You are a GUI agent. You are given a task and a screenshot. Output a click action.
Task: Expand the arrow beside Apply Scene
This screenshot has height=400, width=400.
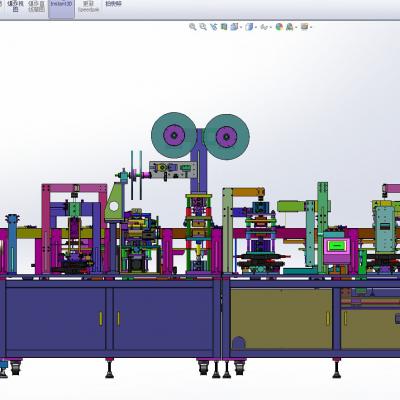(x=296, y=27)
